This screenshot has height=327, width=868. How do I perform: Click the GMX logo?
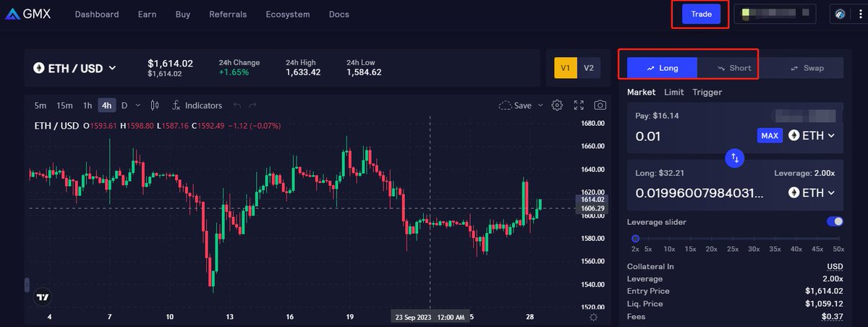pyautogui.click(x=27, y=14)
